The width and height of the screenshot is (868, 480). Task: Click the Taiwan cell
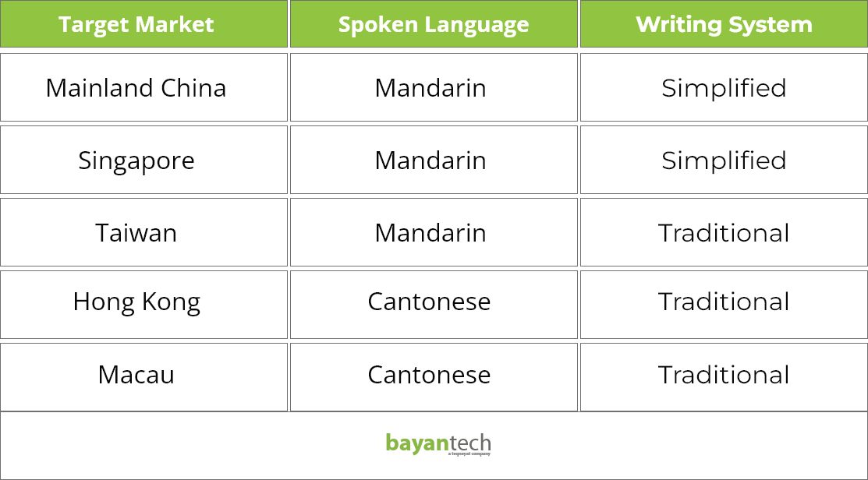tap(144, 232)
